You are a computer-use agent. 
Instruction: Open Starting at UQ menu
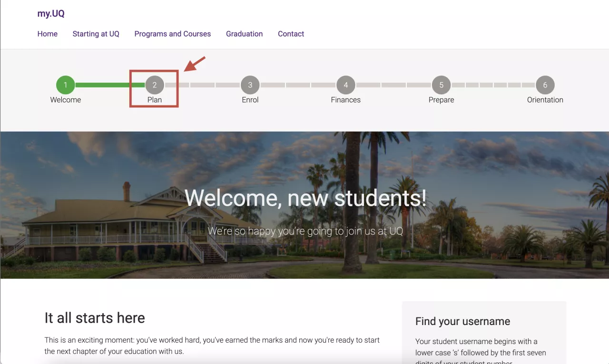pyautogui.click(x=96, y=34)
